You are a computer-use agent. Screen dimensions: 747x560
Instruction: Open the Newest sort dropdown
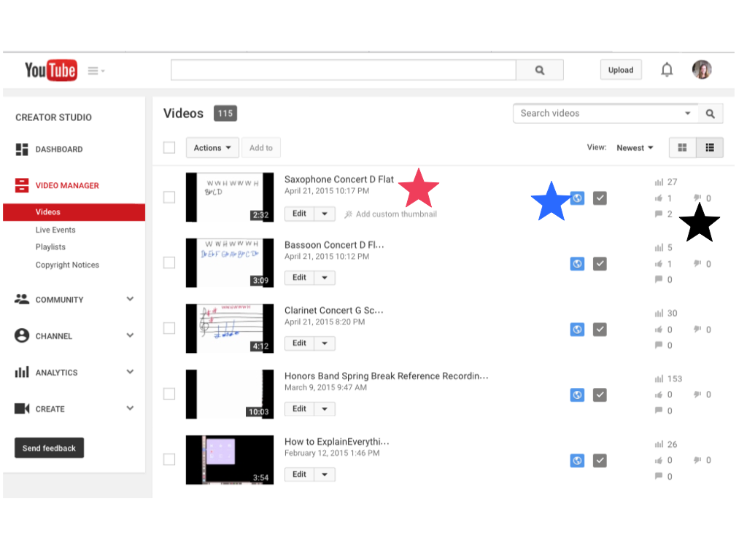coord(635,148)
